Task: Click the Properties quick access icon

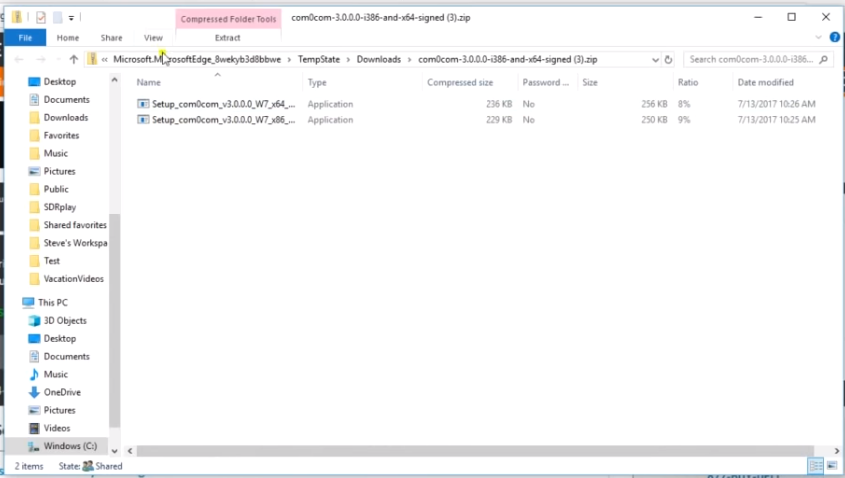Action: point(41,17)
